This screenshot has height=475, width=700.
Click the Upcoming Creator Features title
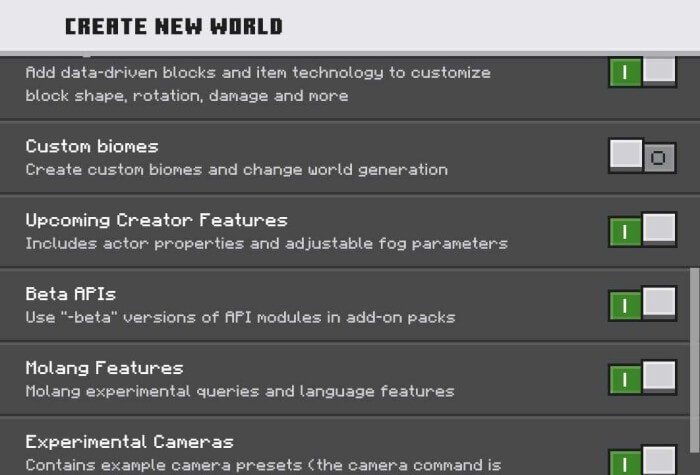[157, 221]
